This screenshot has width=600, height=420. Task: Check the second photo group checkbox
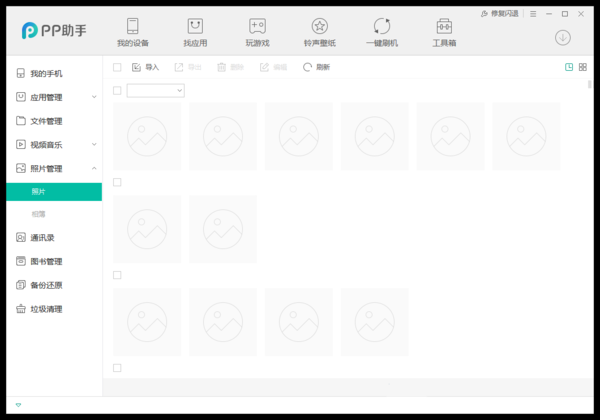[117, 182]
